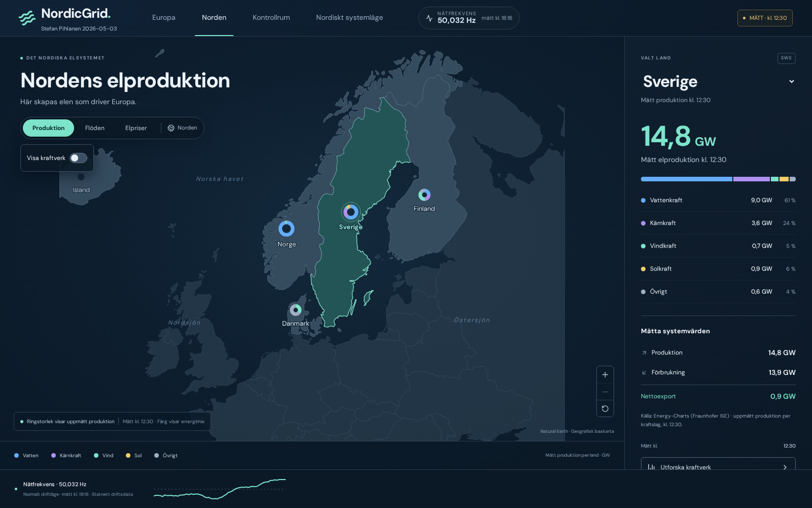Open Nordiskt systemläge tab
The height and width of the screenshot is (508, 812).
tap(350, 17)
